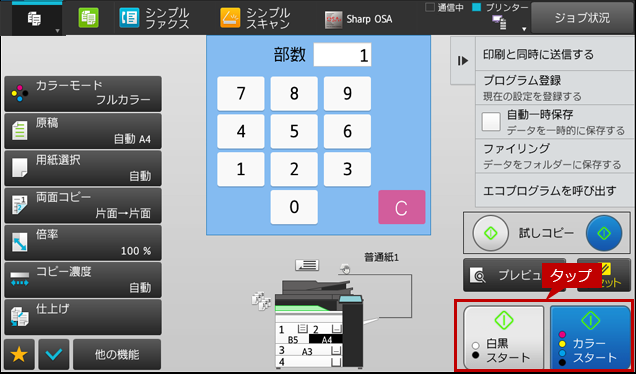Open 仕上げ finishing setting
Image resolution: width=636 pixels, height=374 pixels.
[x=83, y=317]
